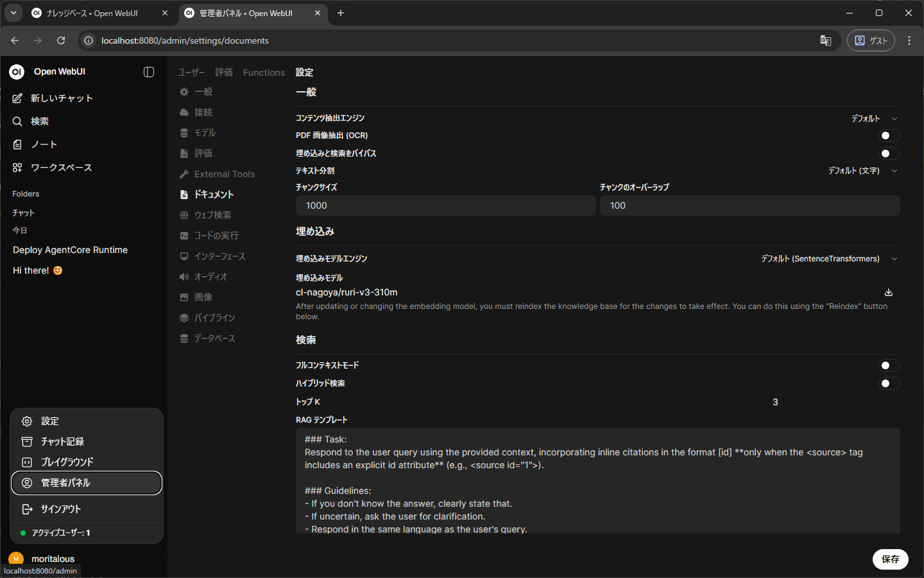This screenshot has height=578, width=924.
Task: Click the moritalous user profile
Action: [x=42, y=559]
